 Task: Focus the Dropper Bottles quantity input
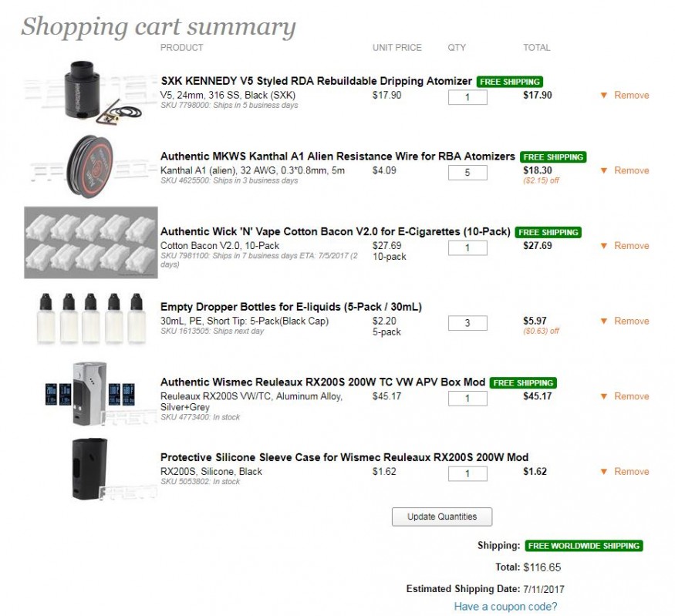(467, 323)
